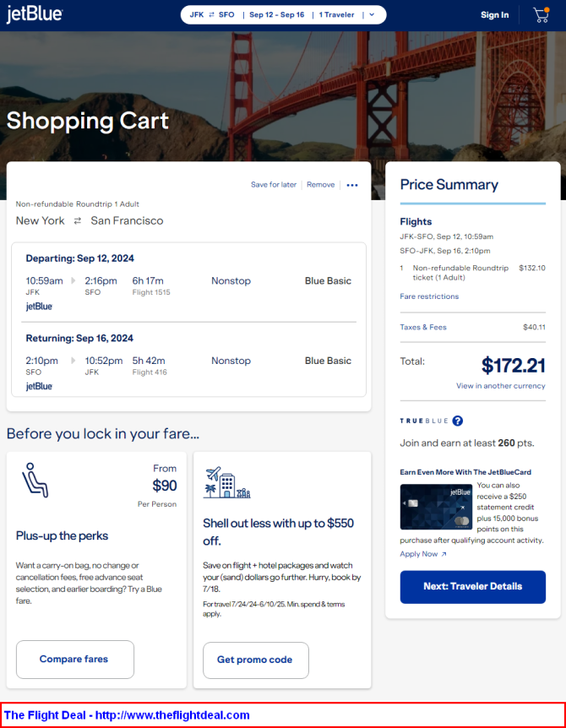View in another currency
The height and width of the screenshot is (728, 566).
[501, 386]
